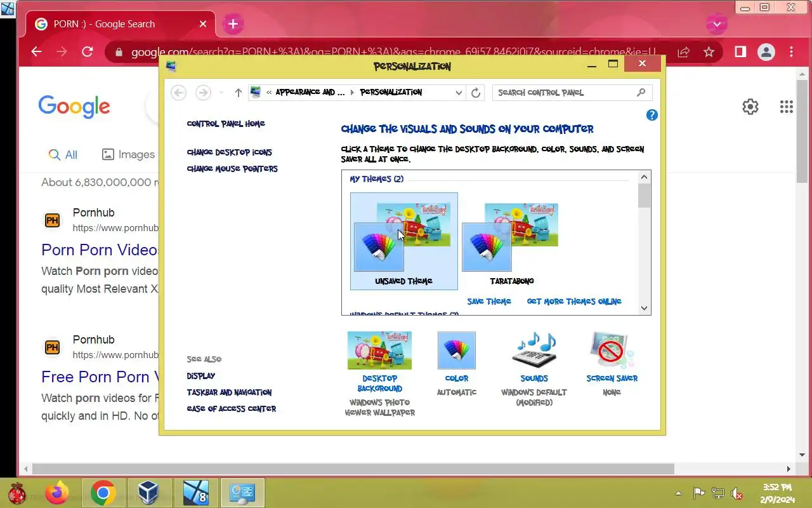This screenshot has width=812, height=508.
Task: Open Google quick settings gear
Action: pos(750,107)
